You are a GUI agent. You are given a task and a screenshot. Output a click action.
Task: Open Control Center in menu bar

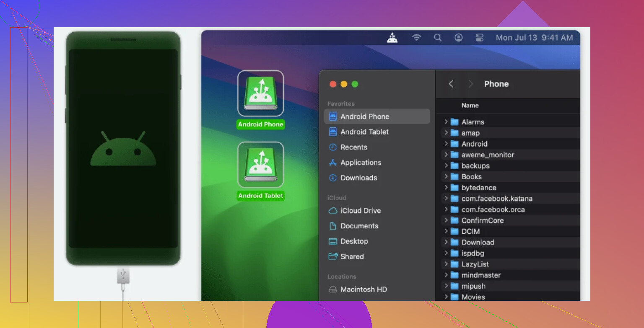tap(480, 38)
